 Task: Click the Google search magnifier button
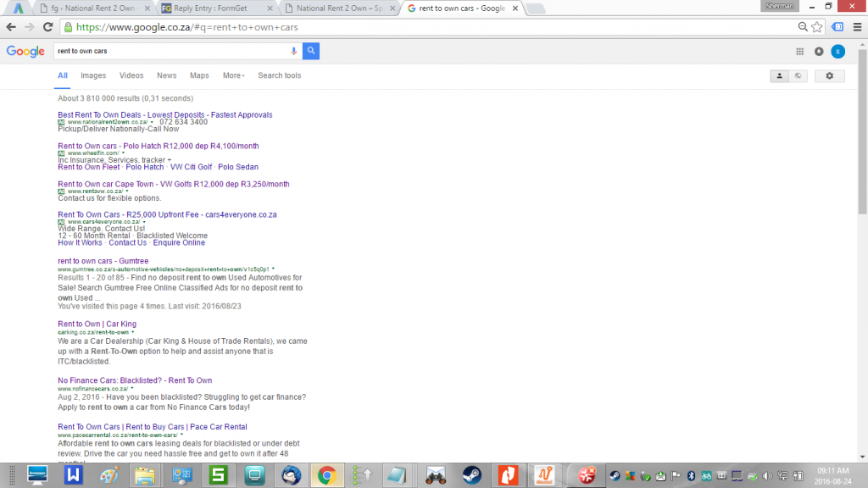pos(311,51)
